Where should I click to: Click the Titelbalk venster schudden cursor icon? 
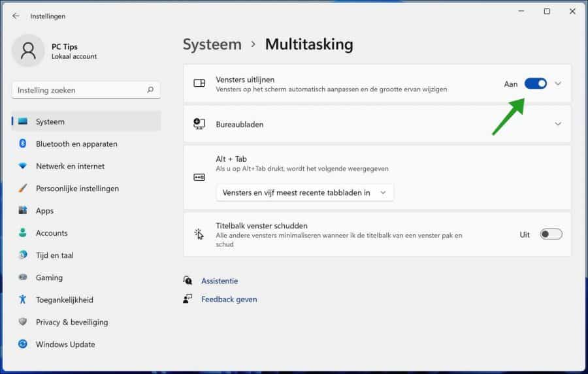click(199, 234)
